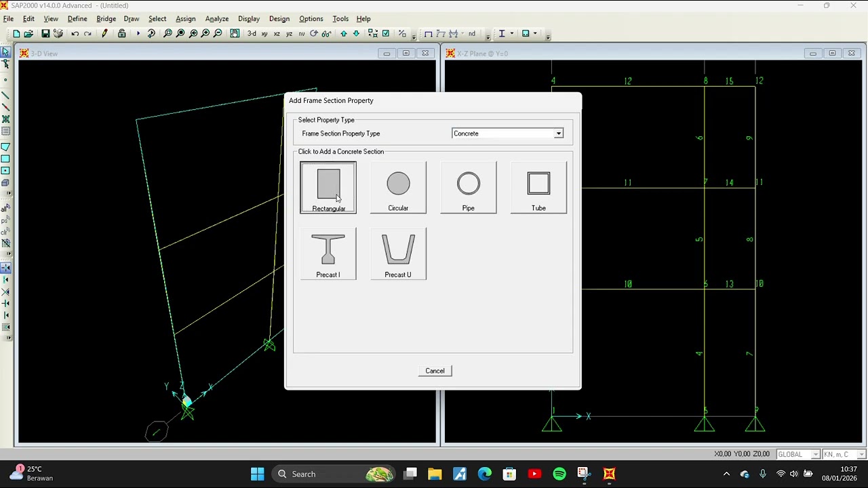This screenshot has height=488, width=868.
Task: Toggle the Lock/Unlock model padlock icon
Action: pyautogui.click(x=122, y=33)
